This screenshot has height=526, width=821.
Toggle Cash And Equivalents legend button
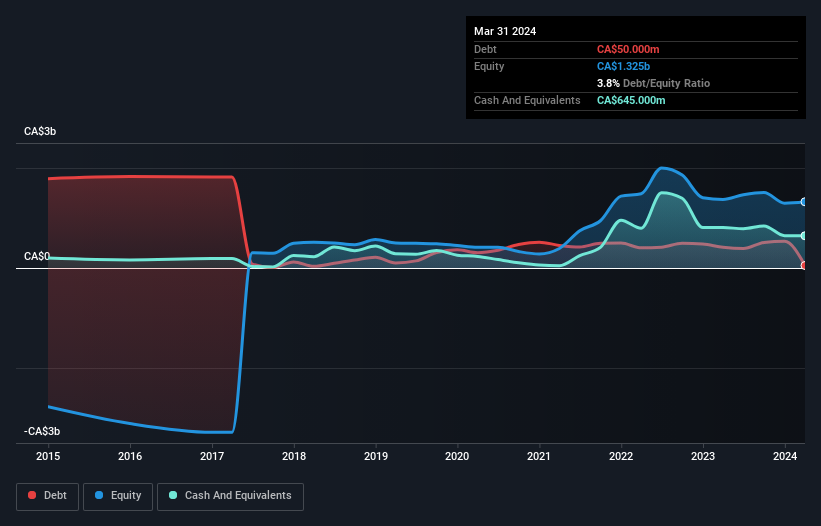coord(230,496)
